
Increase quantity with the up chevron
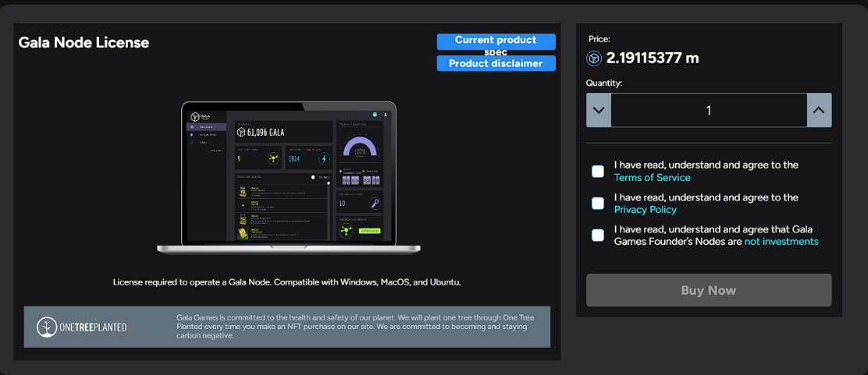click(x=819, y=110)
